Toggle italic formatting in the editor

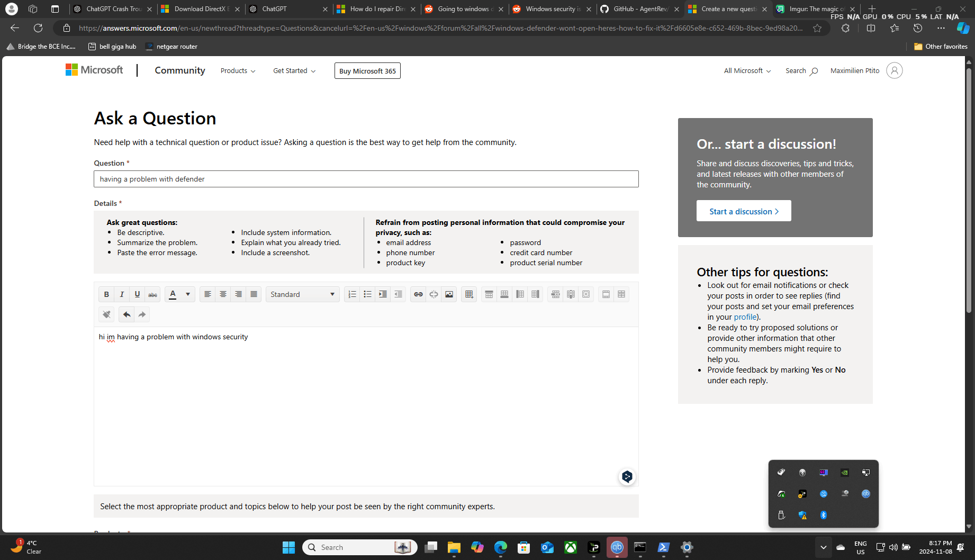pyautogui.click(x=122, y=294)
